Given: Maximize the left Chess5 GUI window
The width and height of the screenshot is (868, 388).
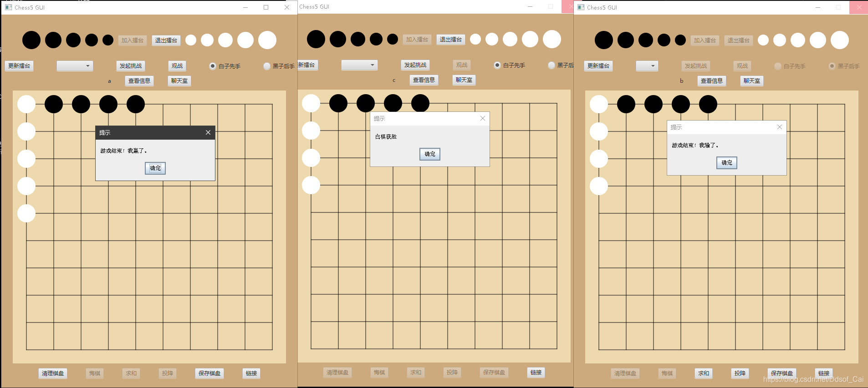Looking at the screenshot, I should tap(266, 7).
